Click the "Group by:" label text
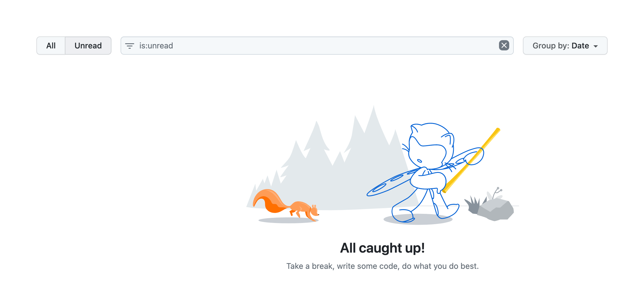Screen dimensions: 644x307 (551, 46)
